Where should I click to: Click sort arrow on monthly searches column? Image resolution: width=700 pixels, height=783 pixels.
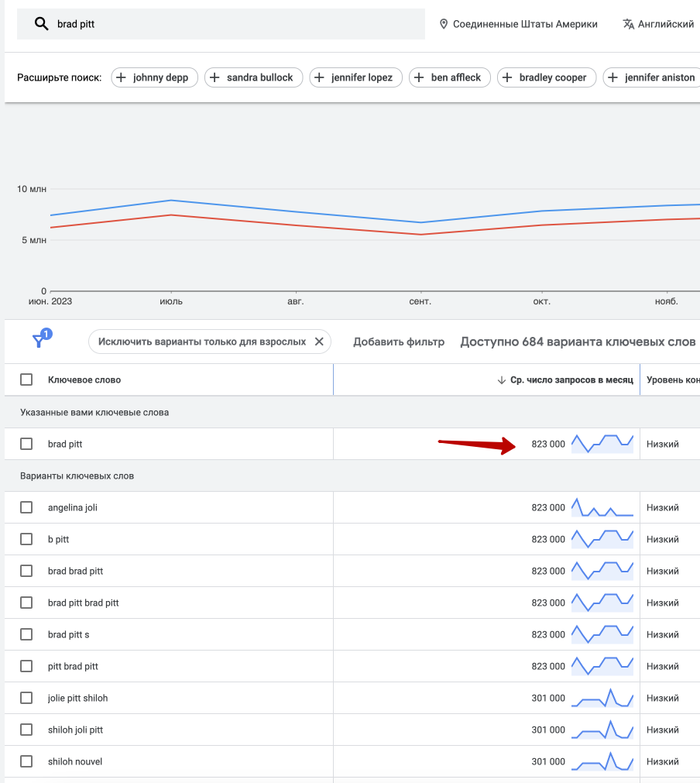(501, 379)
